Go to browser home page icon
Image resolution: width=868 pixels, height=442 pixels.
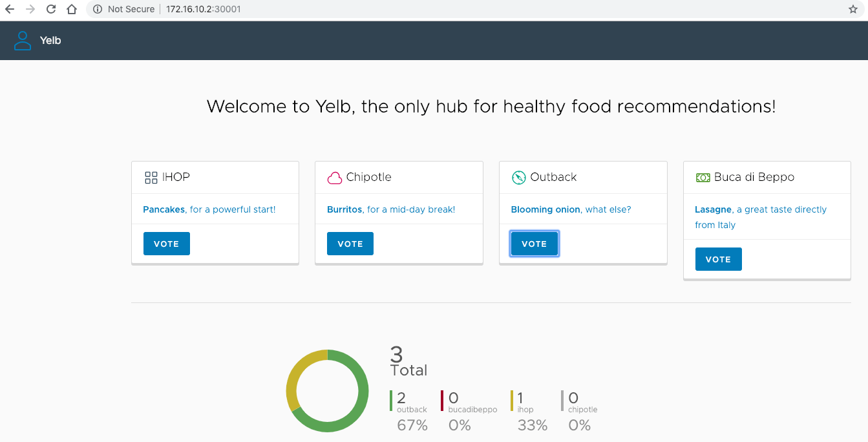(72, 9)
